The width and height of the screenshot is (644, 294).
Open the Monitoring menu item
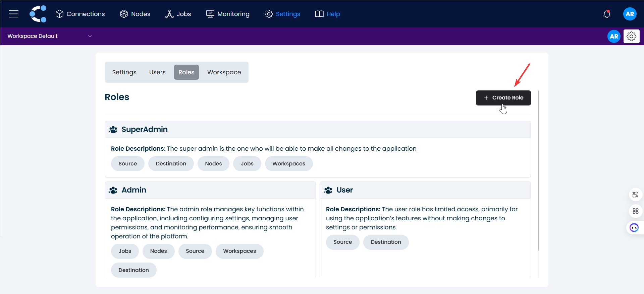228,14
